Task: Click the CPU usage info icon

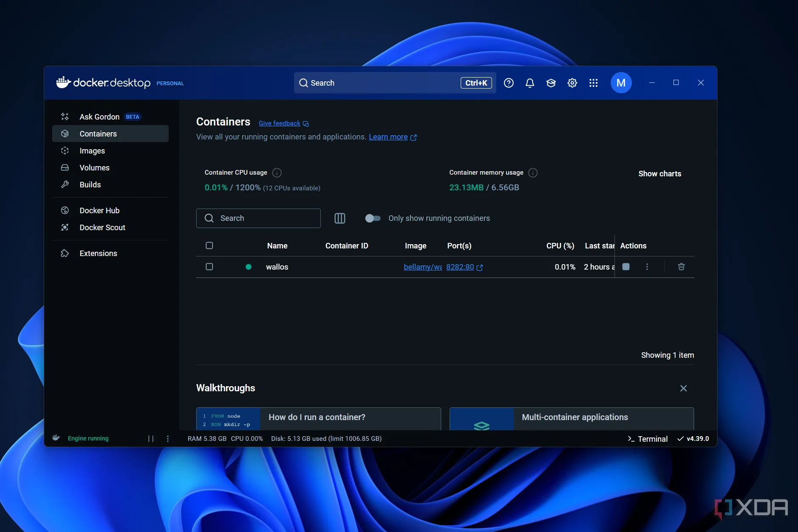Action: 277,173
